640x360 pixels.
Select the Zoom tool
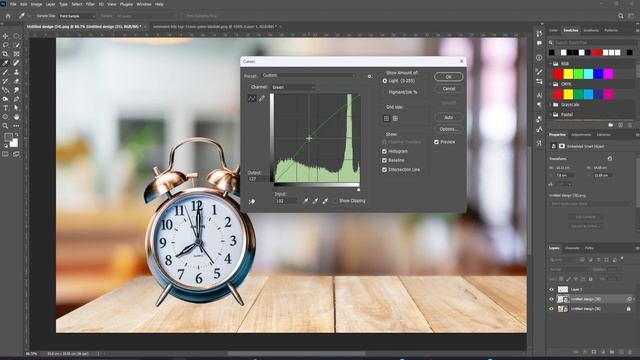tap(5, 126)
